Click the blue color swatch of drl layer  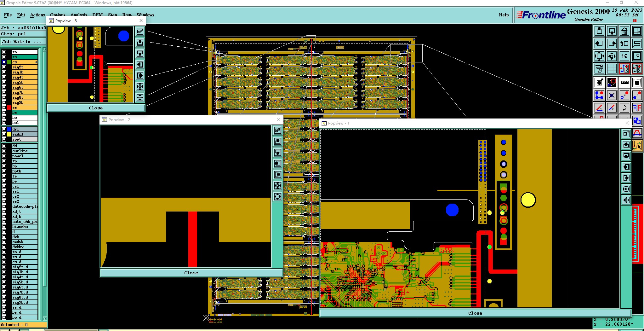(x=9, y=129)
